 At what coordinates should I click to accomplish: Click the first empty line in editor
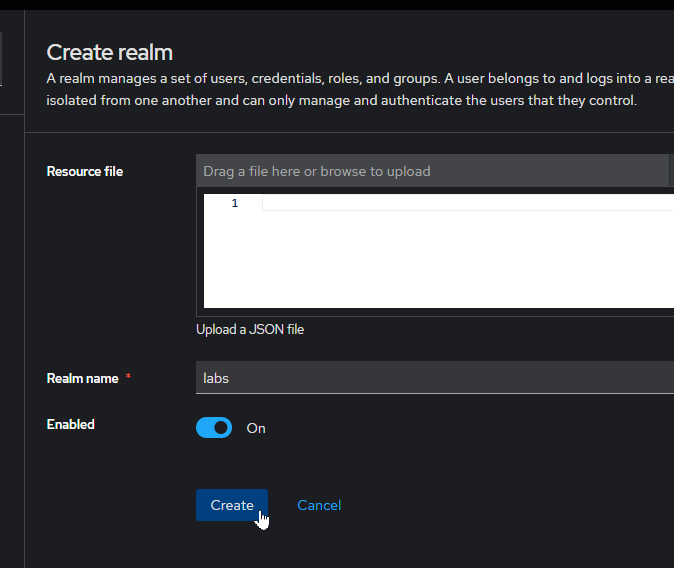(x=460, y=203)
